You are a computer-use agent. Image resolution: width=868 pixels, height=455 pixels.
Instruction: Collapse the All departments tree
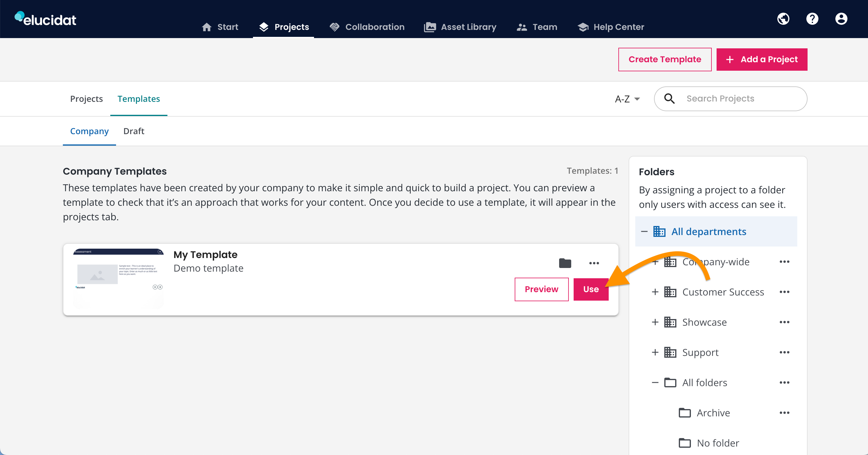(x=644, y=231)
